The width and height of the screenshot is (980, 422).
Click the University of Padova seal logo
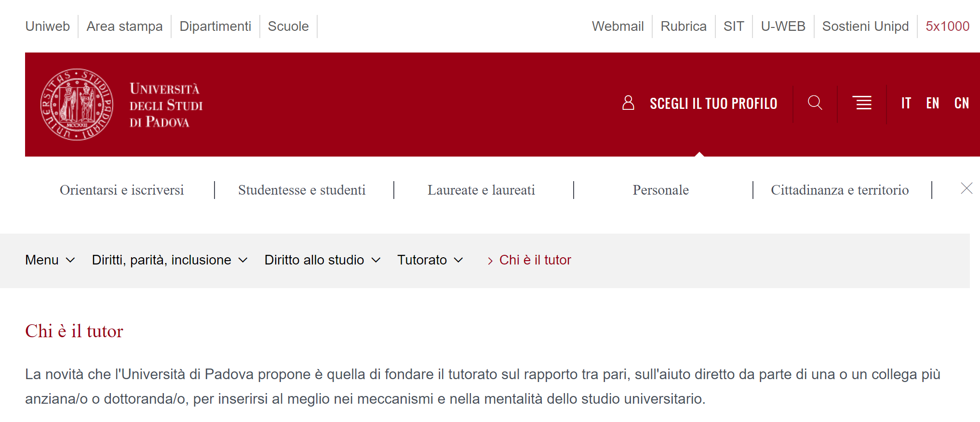point(77,105)
